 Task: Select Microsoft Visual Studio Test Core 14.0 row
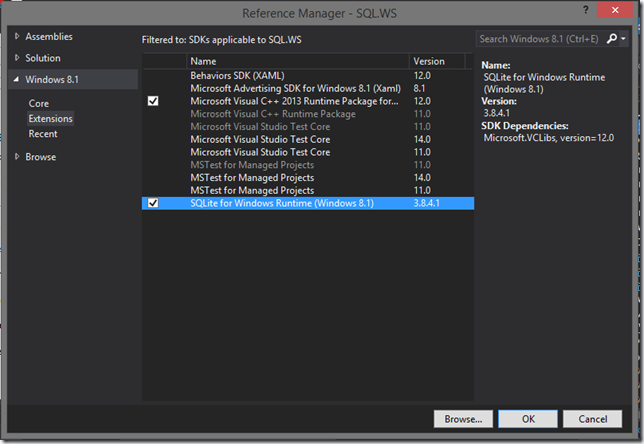(x=308, y=139)
